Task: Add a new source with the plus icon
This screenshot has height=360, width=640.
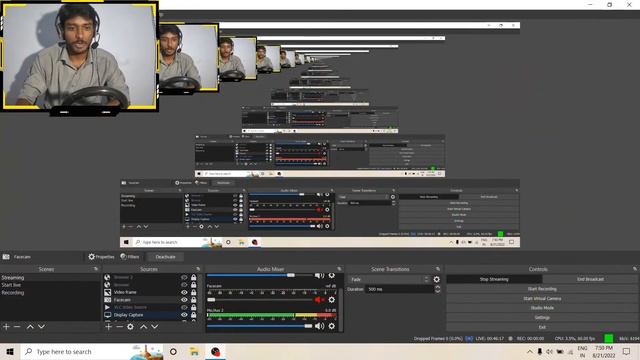Action: [x=109, y=327]
